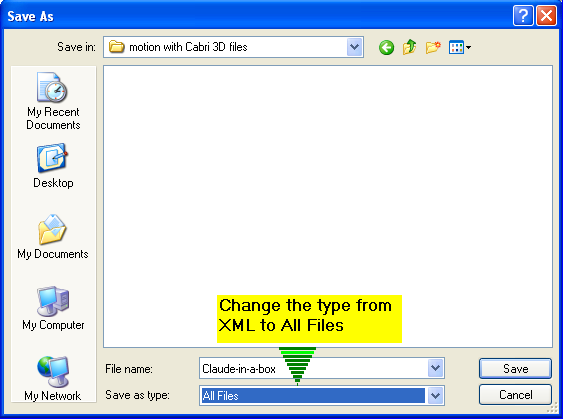
Task: Open My Network places
Action: [53, 378]
